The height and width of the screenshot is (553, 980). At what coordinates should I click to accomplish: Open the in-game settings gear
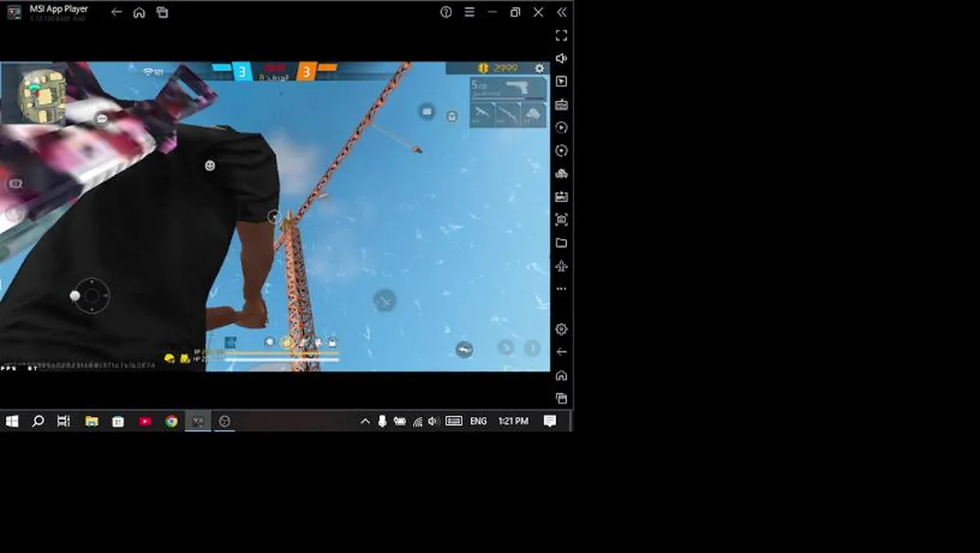tap(539, 68)
